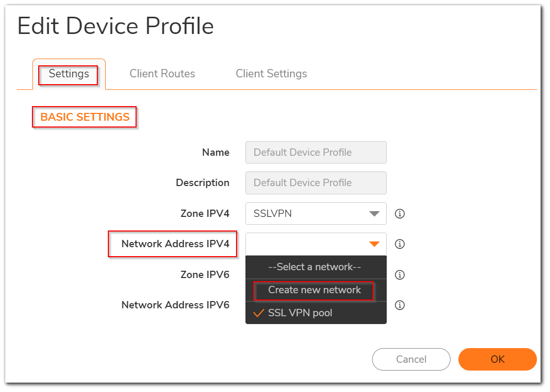The height and width of the screenshot is (392, 550).
Task: Click the info icon beside Zone IPV4
Action: coord(400,214)
